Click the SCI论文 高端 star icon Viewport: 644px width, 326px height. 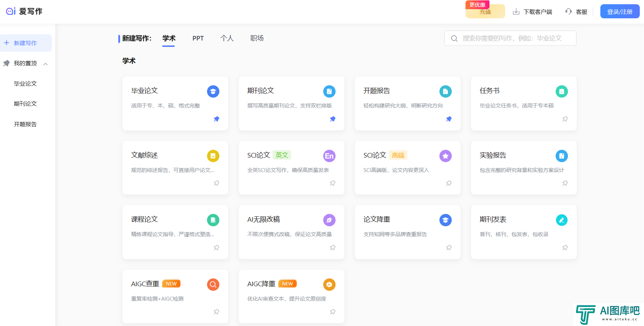click(445, 156)
